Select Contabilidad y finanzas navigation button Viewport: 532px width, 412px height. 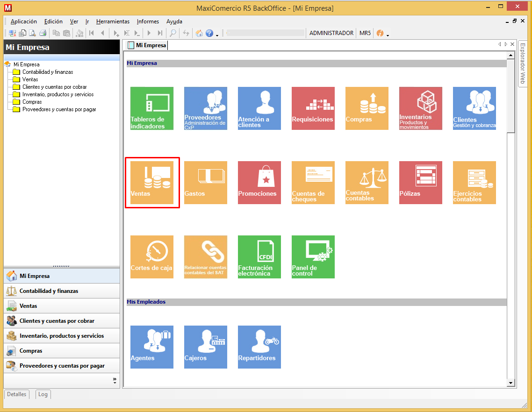62,291
